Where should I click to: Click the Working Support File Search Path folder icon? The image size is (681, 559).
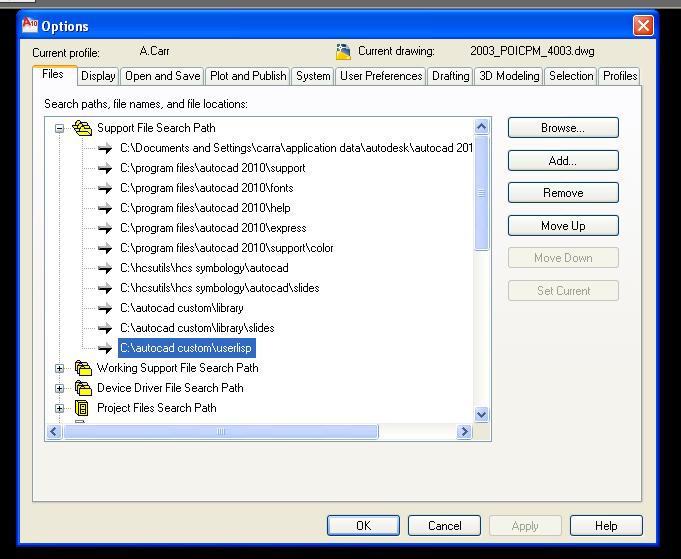tap(83, 368)
